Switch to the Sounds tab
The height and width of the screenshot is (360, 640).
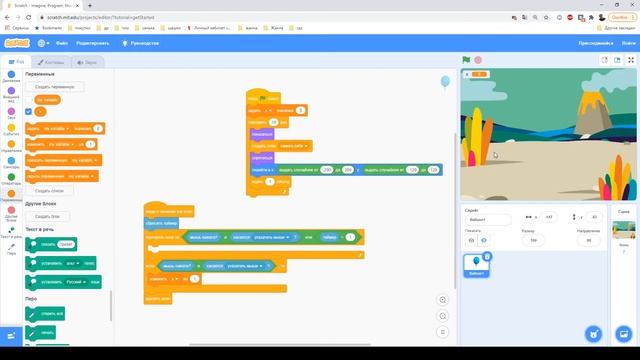click(x=87, y=62)
